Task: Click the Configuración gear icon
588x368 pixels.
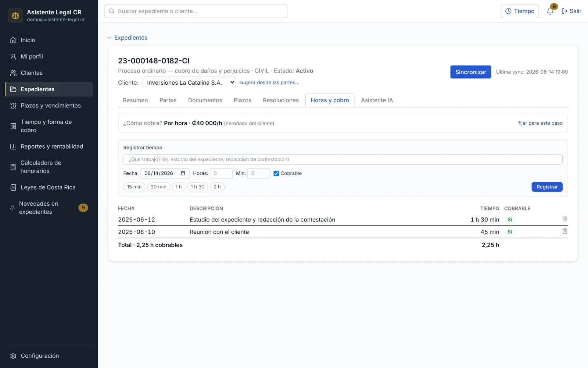Action: pyautogui.click(x=13, y=356)
